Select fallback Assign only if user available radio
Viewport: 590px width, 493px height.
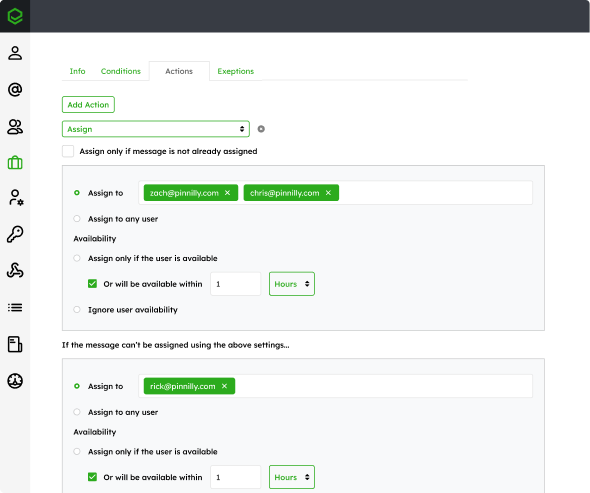pos(77,451)
